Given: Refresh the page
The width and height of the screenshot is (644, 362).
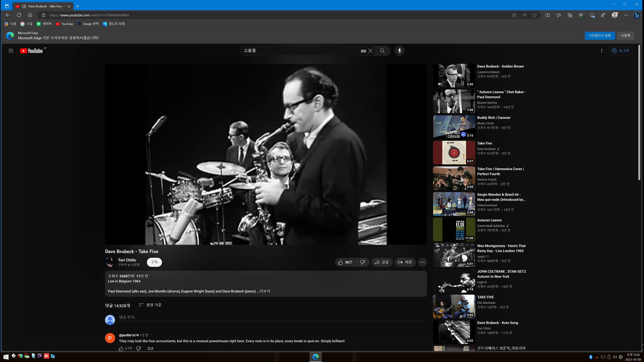Looking at the screenshot, I should pyautogui.click(x=19, y=15).
